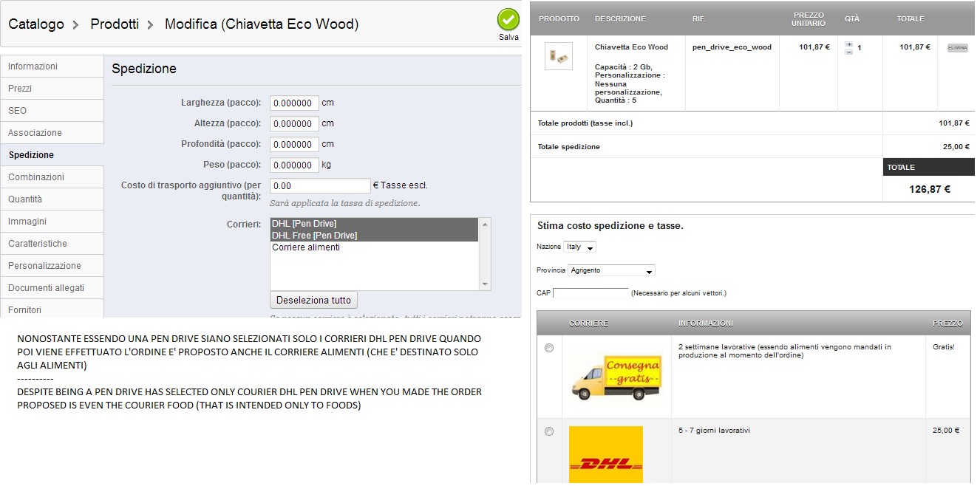Screen dimensions: 980x486
Task: Click the Altezza (pacco) input field
Action: (x=294, y=124)
